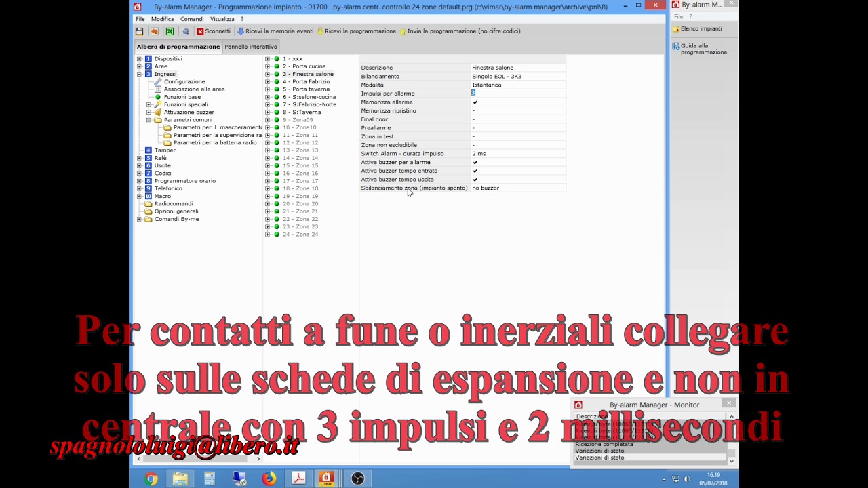Select Associazione alle aree item

[x=194, y=89]
